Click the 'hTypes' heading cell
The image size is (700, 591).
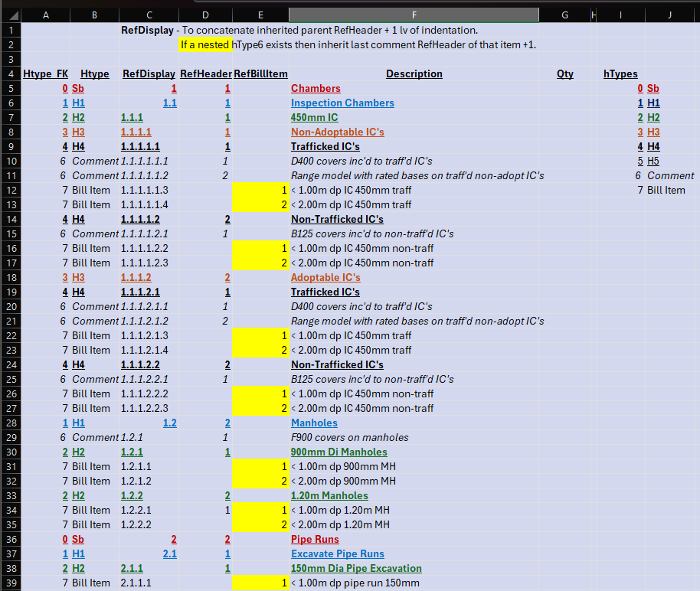620,74
